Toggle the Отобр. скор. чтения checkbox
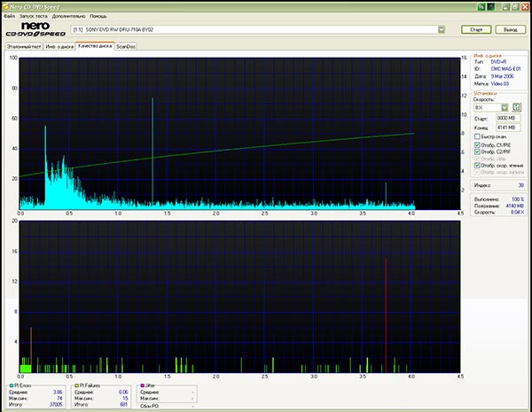 pos(477,165)
